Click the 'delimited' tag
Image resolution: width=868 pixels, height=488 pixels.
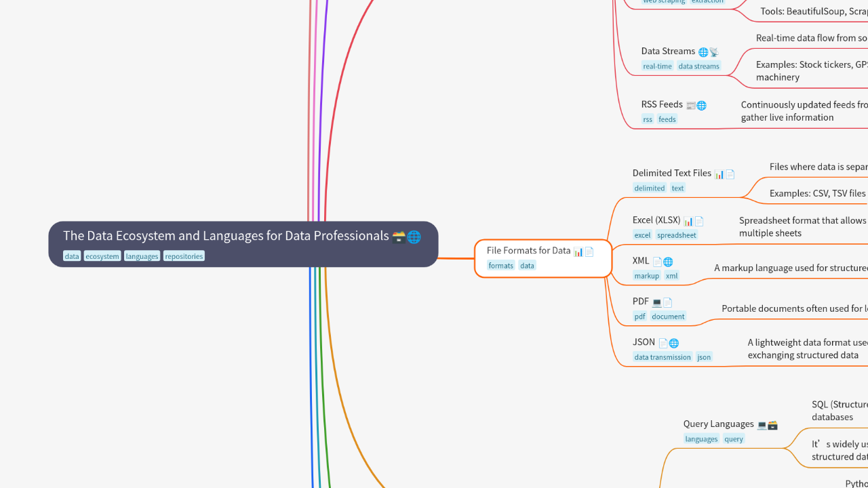pos(650,188)
